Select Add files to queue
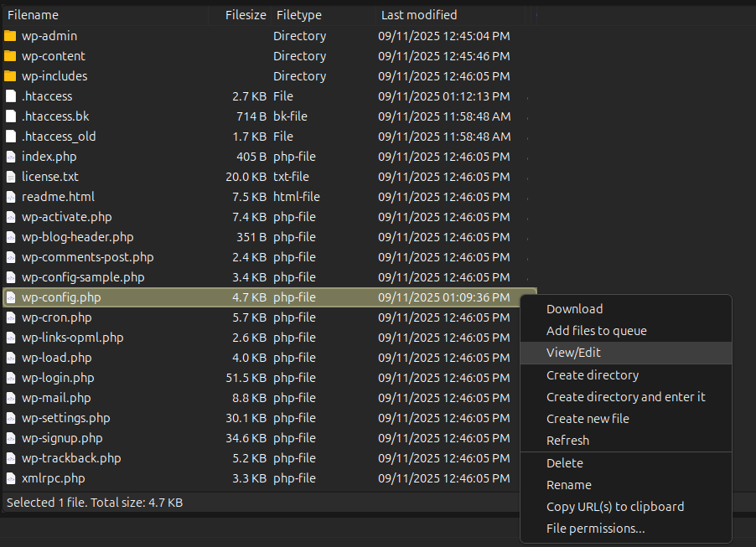 point(626,331)
